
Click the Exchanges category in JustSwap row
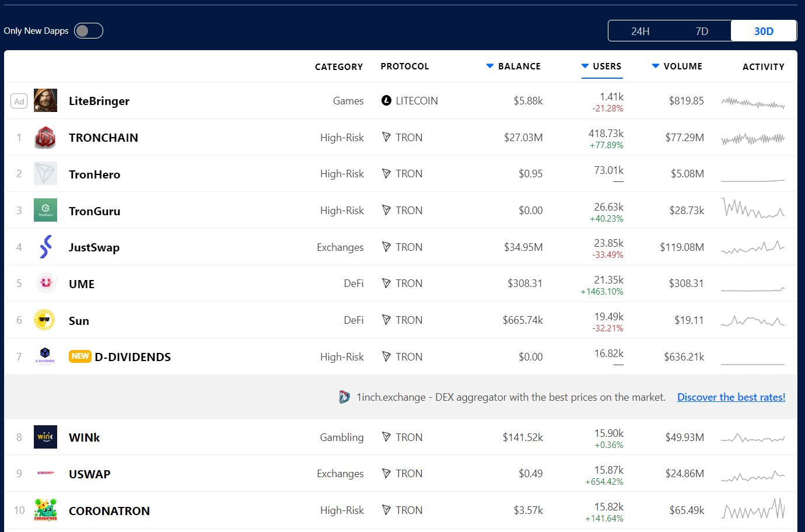click(340, 247)
